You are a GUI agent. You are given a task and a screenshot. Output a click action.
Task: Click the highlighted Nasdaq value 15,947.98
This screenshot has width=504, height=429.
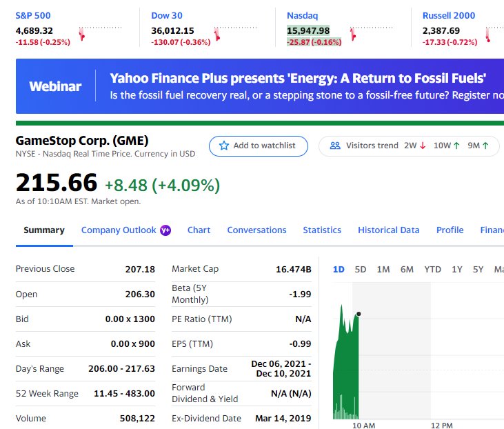click(x=308, y=30)
